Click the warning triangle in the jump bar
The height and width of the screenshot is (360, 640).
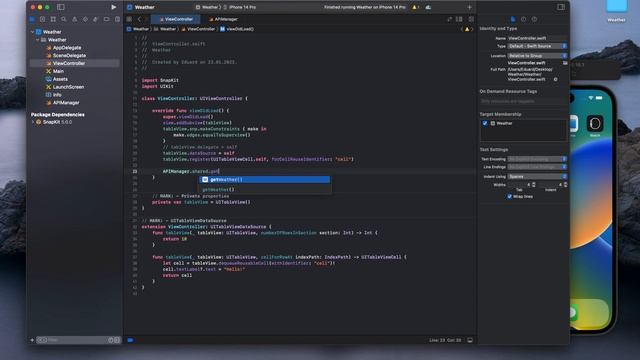coord(467,29)
